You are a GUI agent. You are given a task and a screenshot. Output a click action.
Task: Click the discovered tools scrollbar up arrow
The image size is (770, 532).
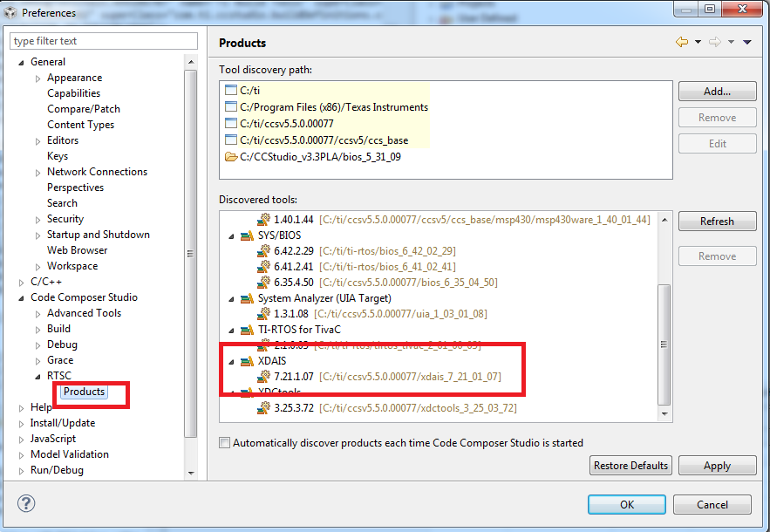664,220
